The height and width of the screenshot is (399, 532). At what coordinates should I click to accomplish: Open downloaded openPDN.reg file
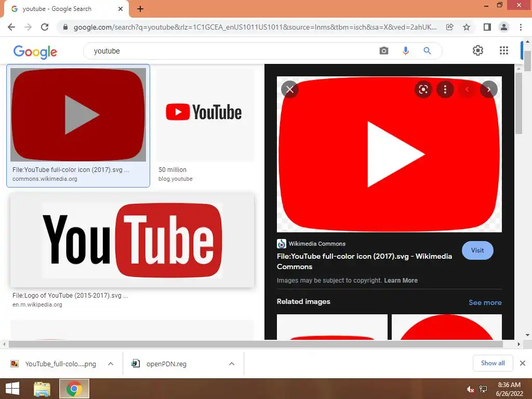[x=159, y=364]
